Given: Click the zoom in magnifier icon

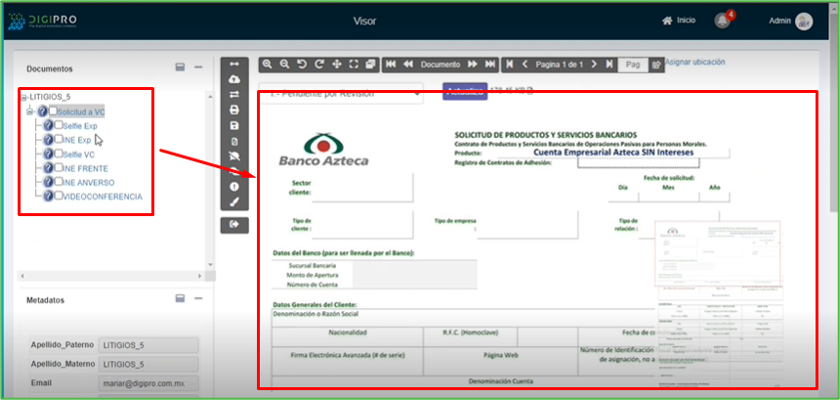Looking at the screenshot, I should (268, 64).
